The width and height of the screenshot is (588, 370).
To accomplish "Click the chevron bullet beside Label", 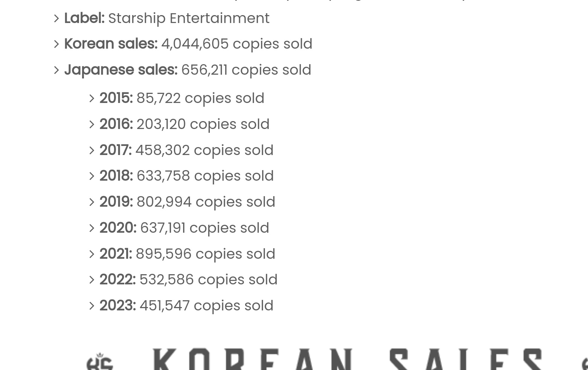I will (57, 18).
